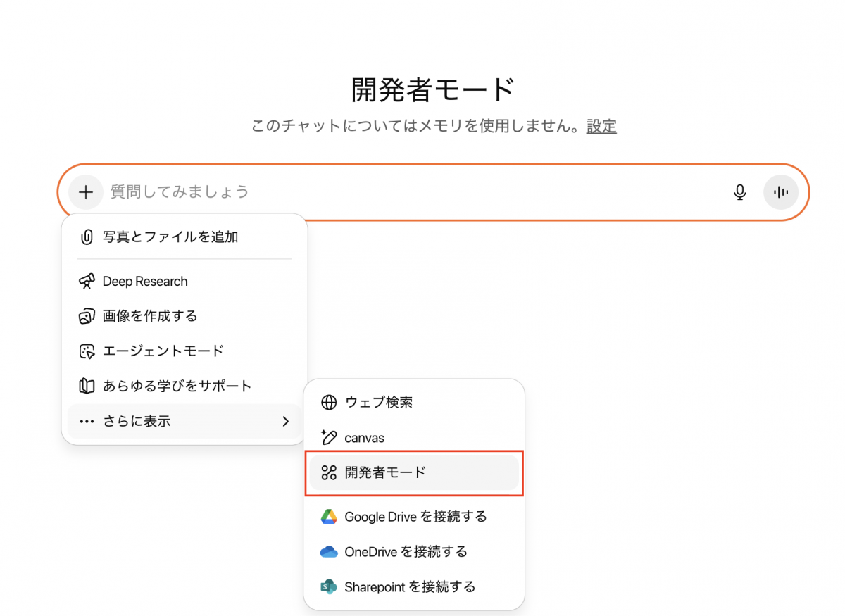Click the plus attachment button
845x616 pixels.
(x=86, y=192)
